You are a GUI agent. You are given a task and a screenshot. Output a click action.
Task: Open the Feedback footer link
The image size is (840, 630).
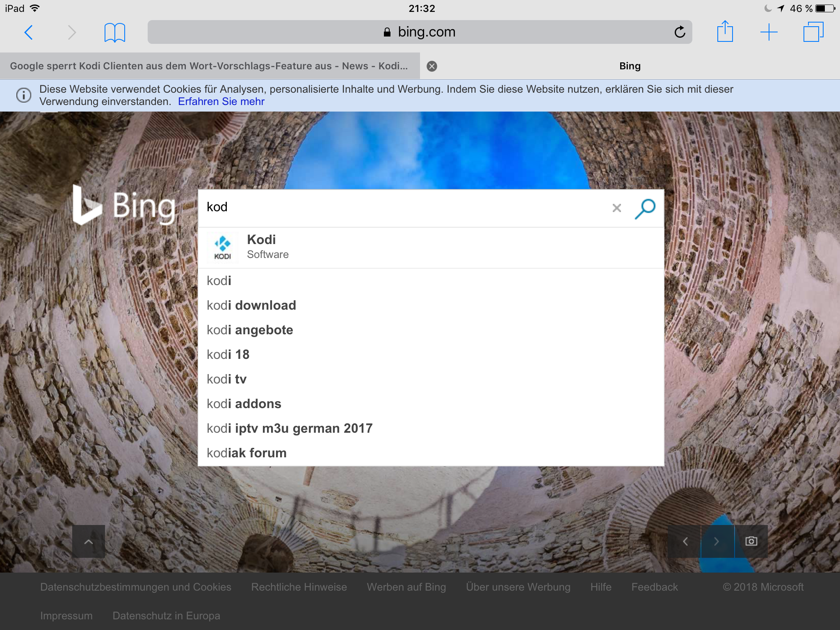tap(655, 587)
